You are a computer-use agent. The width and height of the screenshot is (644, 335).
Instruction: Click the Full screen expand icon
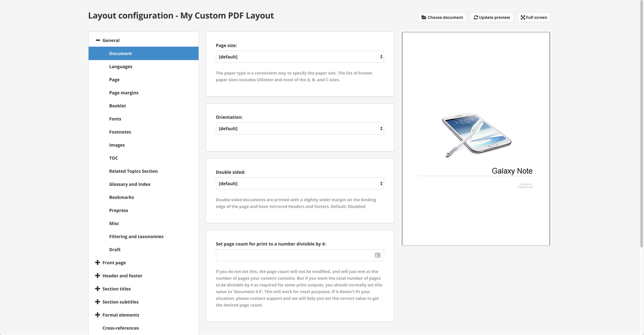point(523,17)
